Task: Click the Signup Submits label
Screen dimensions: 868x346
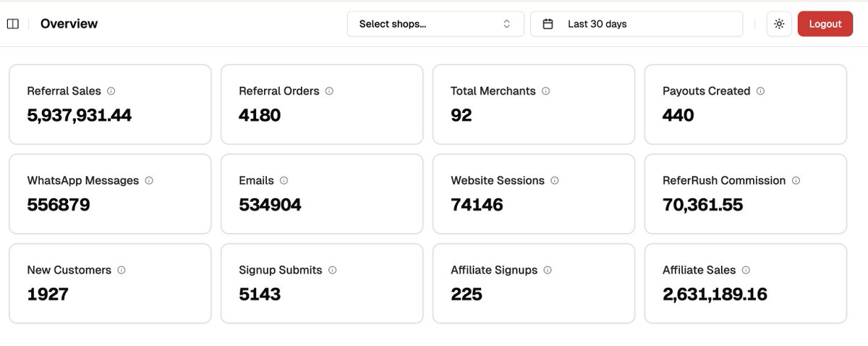Action: tap(281, 270)
